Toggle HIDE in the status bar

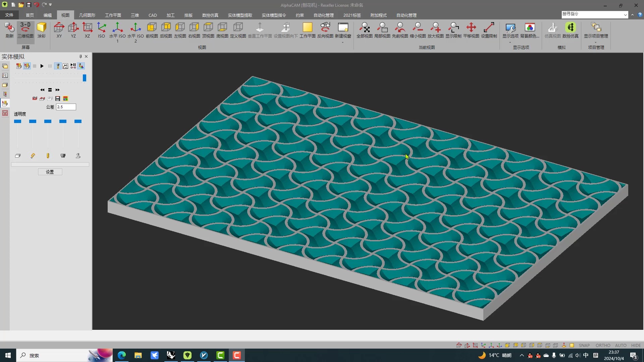[x=636, y=345]
